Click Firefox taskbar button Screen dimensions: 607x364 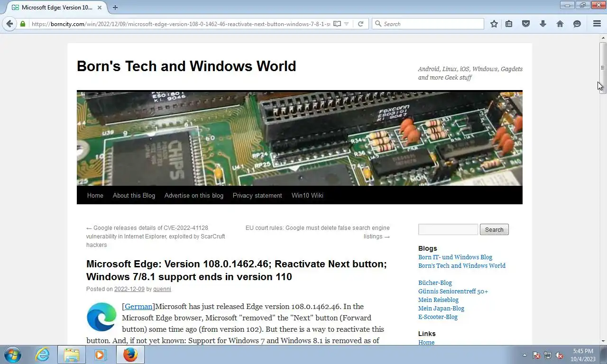coord(130,355)
